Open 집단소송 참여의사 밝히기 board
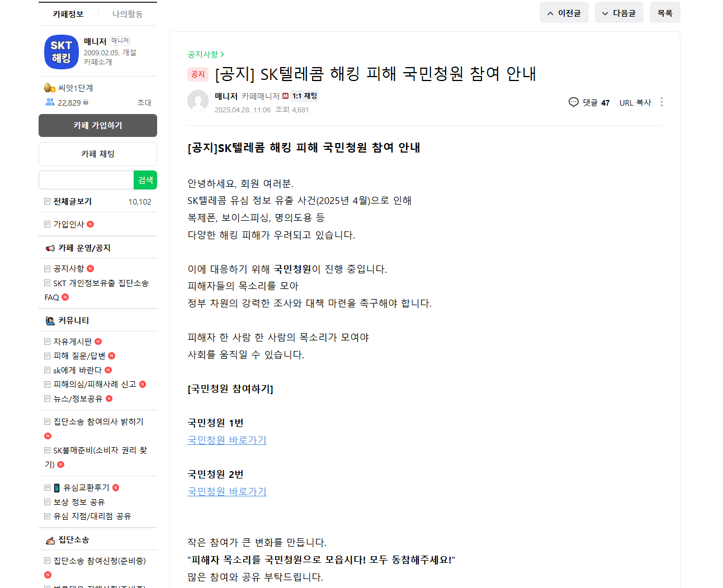Screen dimensions: 723x588 pyautogui.click(x=98, y=422)
